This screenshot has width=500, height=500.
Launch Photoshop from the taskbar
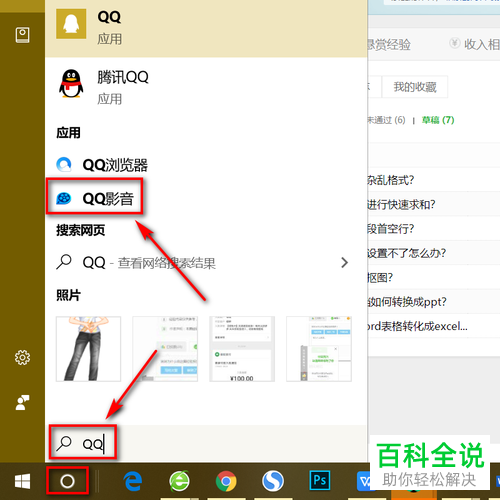click(319, 481)
